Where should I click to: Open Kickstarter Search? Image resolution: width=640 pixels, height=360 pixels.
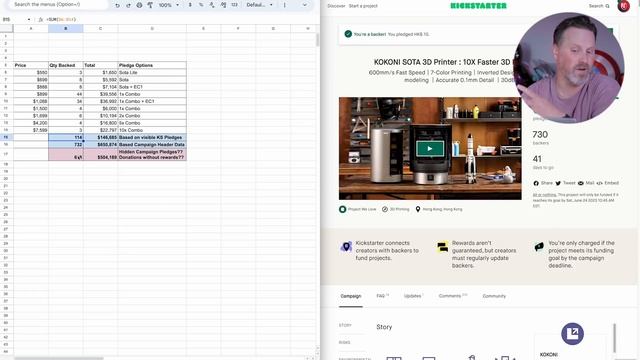pyautogui.click(x=599, y=6)
